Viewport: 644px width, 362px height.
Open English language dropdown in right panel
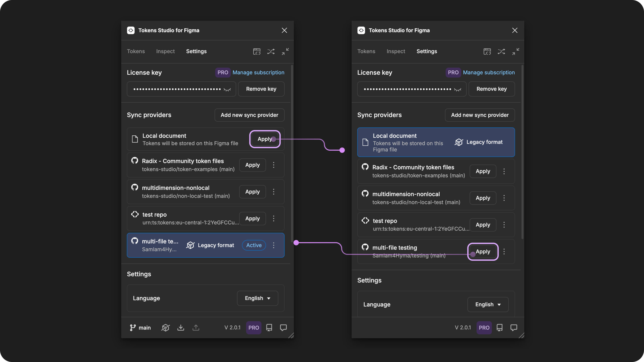(488, 304)
